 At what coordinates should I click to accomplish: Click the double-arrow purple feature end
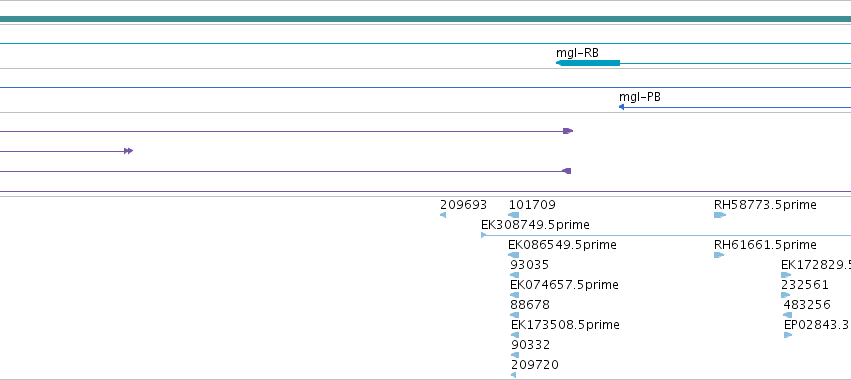click(128, 151)
